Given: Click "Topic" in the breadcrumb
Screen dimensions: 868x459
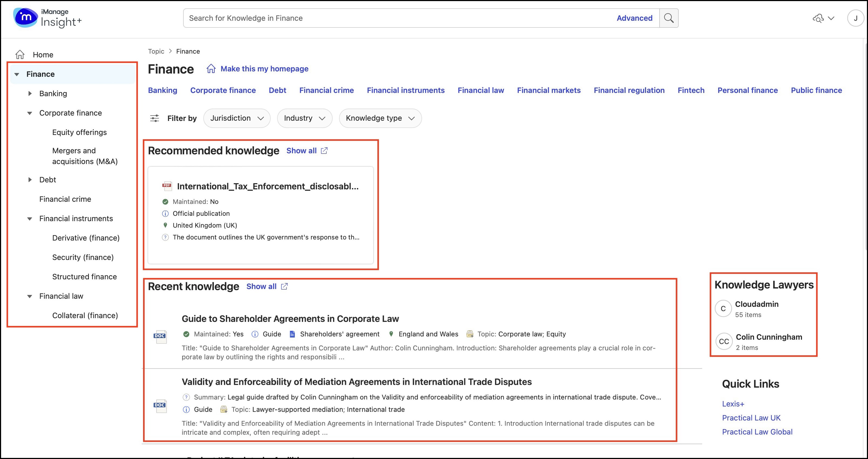Looking at the screenshot, I should click(156, 51).
